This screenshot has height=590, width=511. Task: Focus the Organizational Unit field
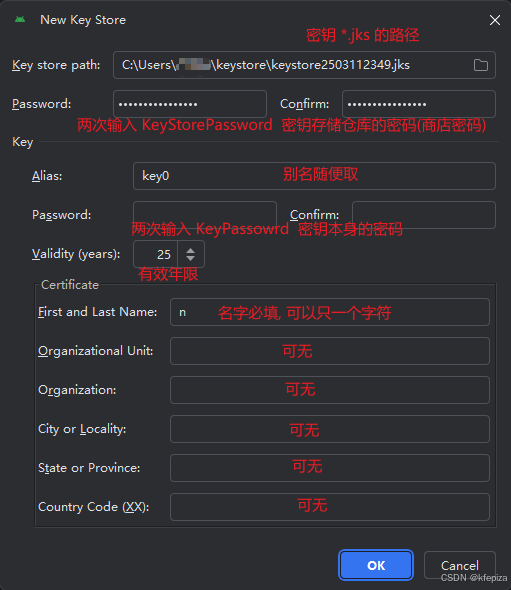tap(330, 351)
